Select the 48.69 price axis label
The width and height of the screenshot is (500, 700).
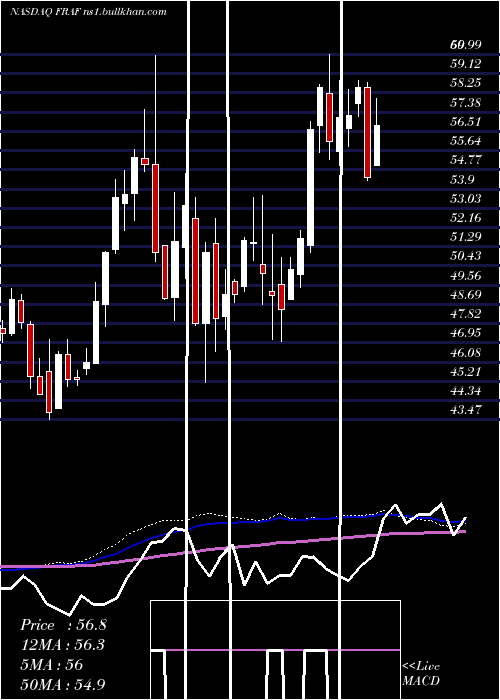(x=466, y=295)
